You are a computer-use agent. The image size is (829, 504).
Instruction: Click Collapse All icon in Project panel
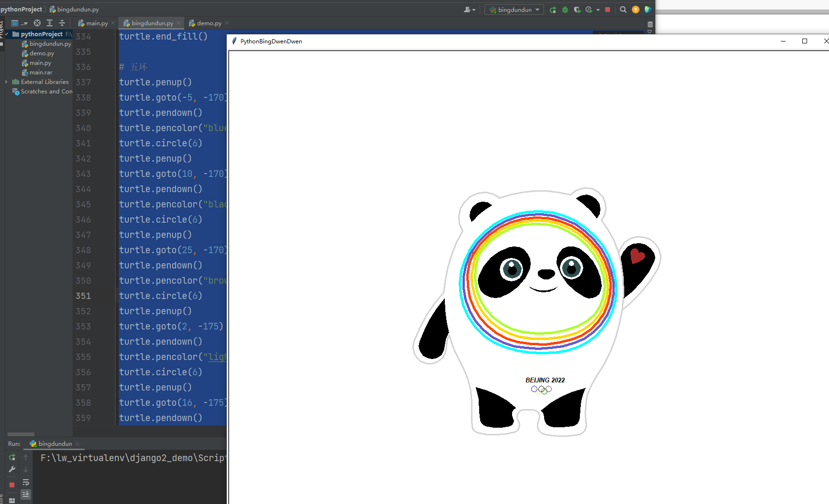point(62,23)
